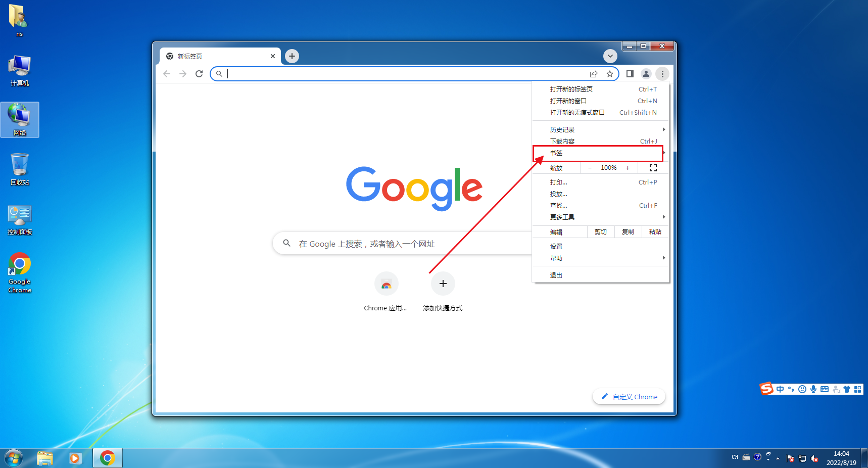Click the Sogou voice input microphone icon
This screenshot has height=468, width=868.
[x=813, y=389]
